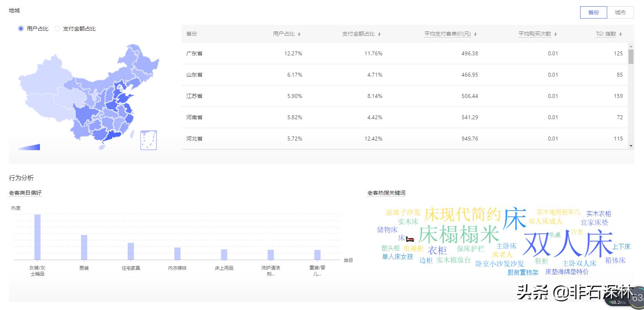Click the 实木电视柜茶几 keyword
This screenshot has width=644, height=310.
[x=558, y=212]
